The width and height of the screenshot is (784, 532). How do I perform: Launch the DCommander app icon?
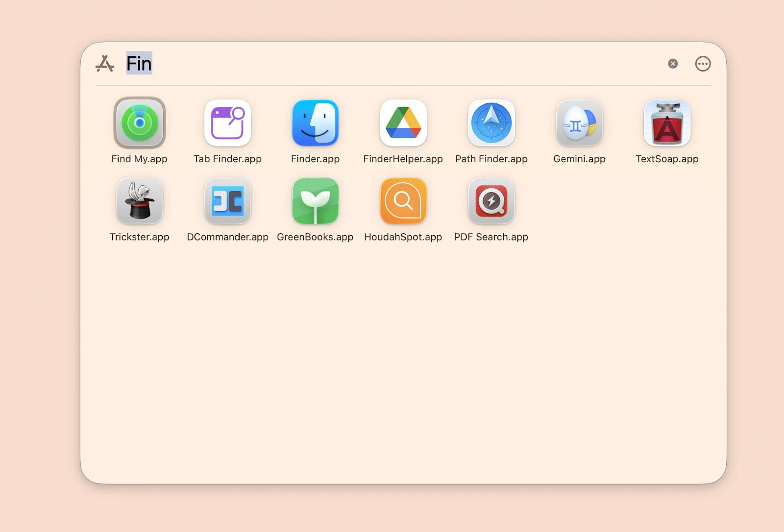coord(227,201)
